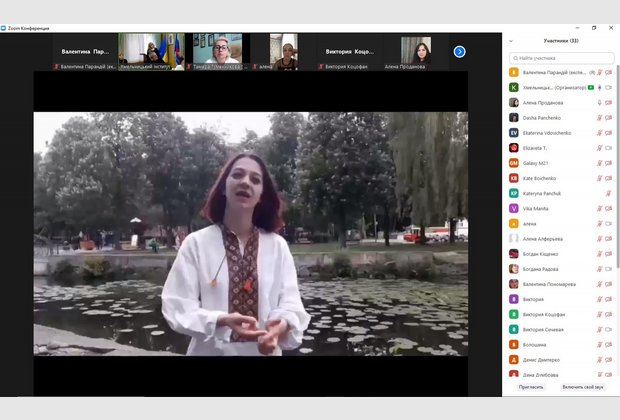Click Vika Manita's purple avatar icon
Screen dimensions: 620x420
514,208
